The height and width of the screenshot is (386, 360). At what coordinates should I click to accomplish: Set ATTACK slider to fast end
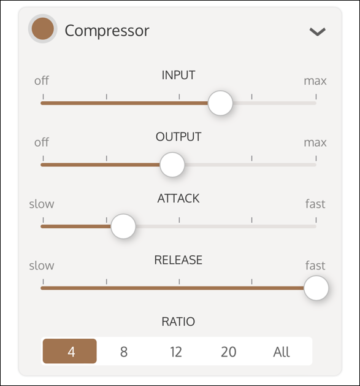click(x=316, y=226)
